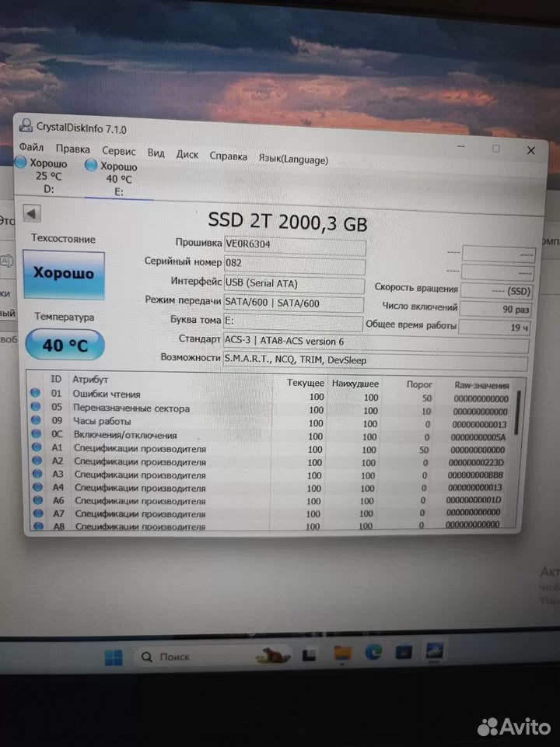Click the Буква тома E: field
This screenshot has height=747, width=560.
[x=293, y=321]
